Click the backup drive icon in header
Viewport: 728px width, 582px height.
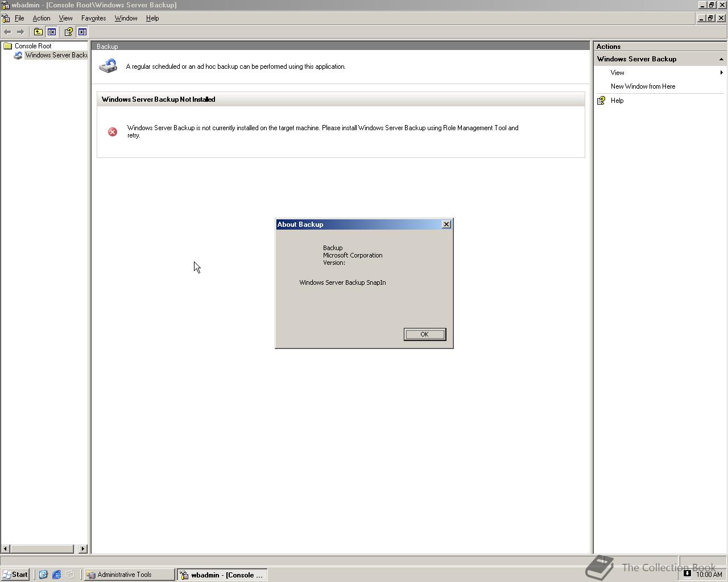108,66
